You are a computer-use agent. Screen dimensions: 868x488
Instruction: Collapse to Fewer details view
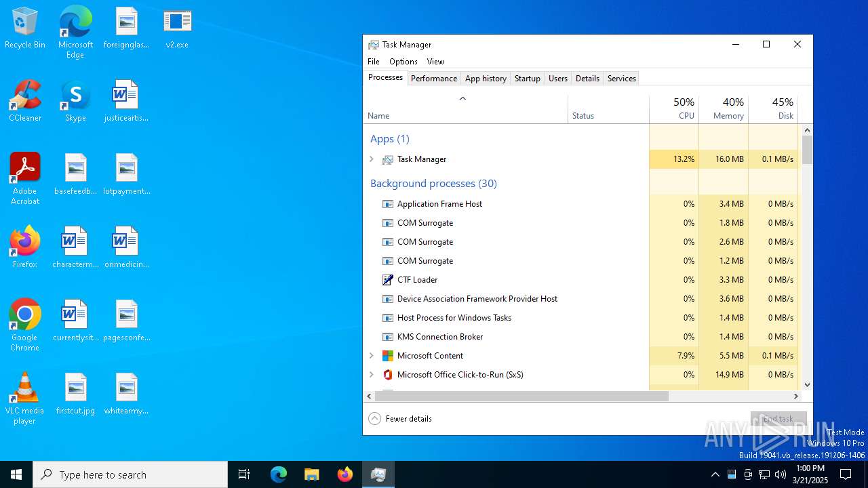coord(400,419)
